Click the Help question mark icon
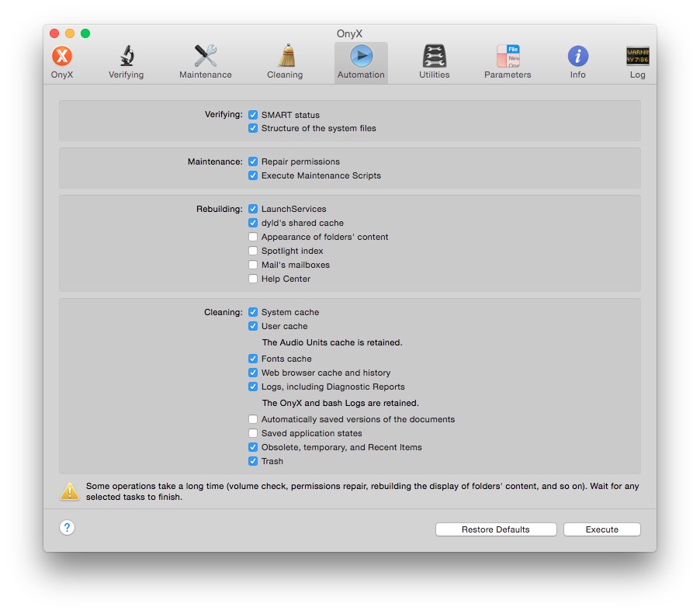Viewport: 700px width, 614px height. 67,528
